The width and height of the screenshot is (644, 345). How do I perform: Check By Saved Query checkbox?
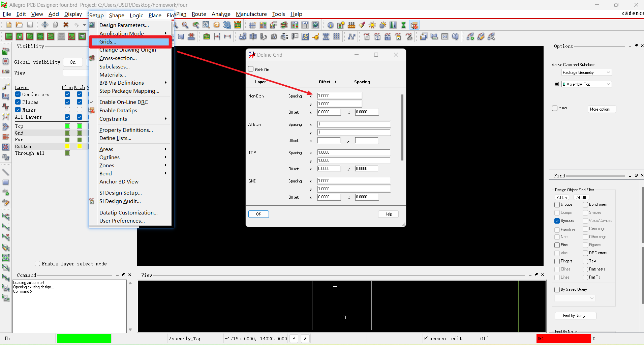tap(557, 290)
